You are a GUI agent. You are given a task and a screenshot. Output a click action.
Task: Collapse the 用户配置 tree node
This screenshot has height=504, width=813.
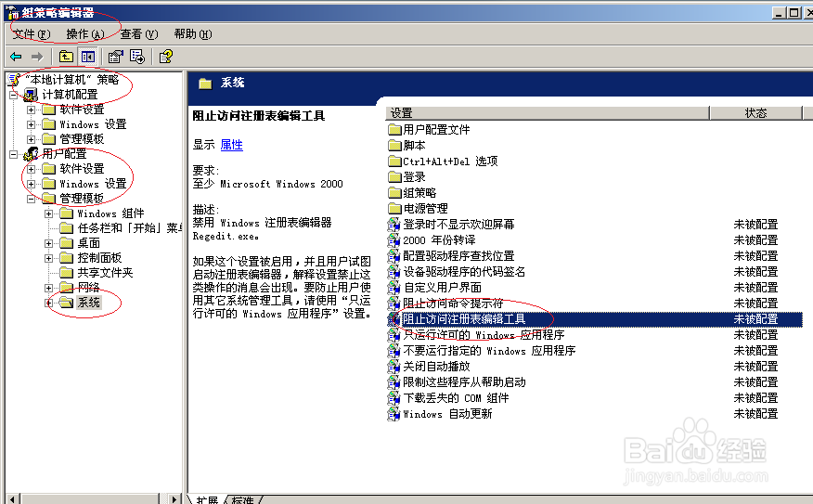click(14, 154)
